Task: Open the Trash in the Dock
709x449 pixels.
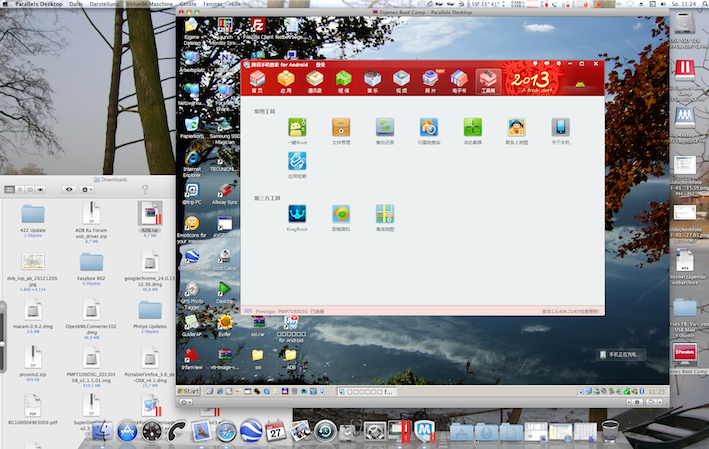Action: 610,431
